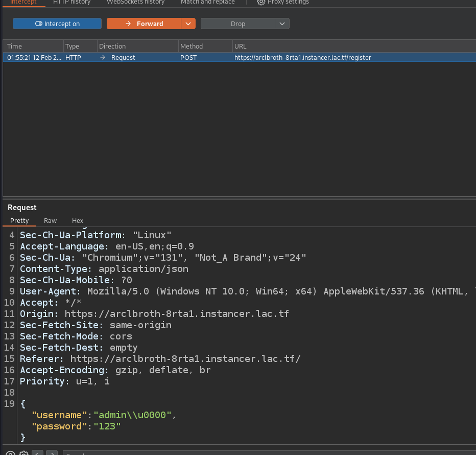Switch to WebSockets history tab

click(x=135, y=2)
